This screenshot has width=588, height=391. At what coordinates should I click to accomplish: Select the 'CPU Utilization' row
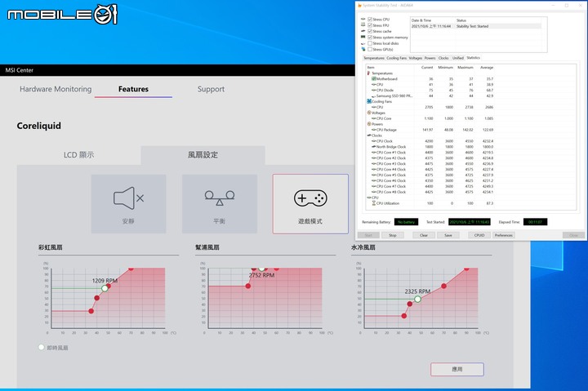pos(432,203)
